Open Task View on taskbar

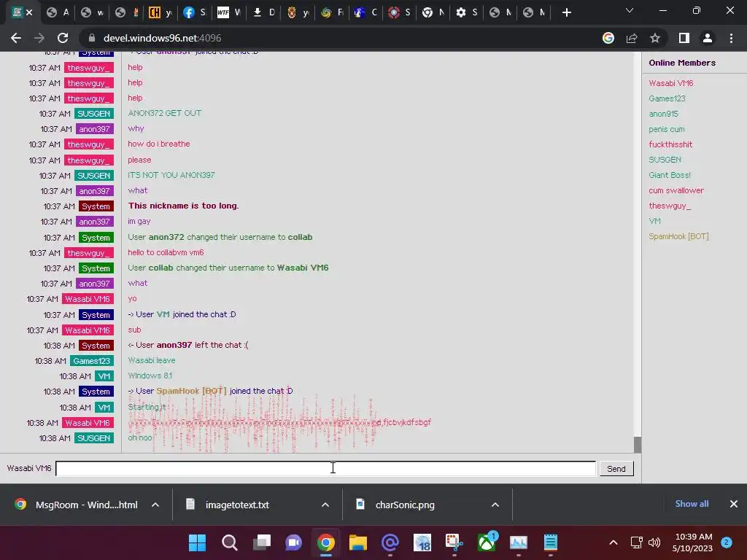click(x=262, y=542)
